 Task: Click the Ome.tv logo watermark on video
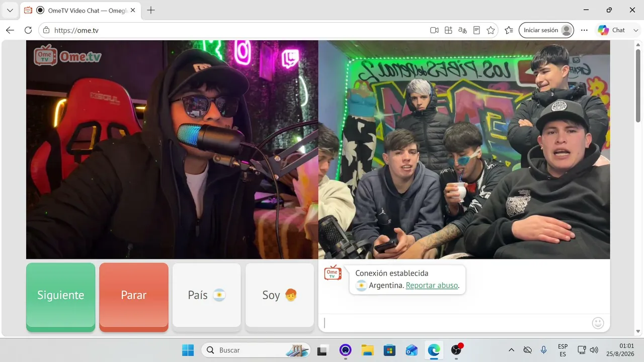tap(67, 55)
